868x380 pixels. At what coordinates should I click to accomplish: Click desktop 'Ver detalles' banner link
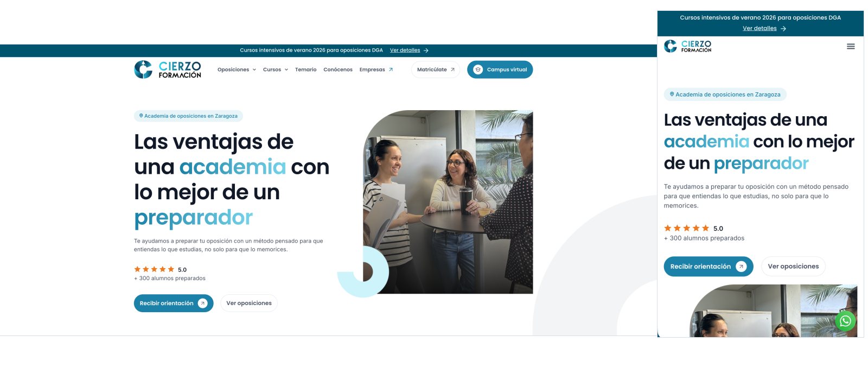tap(405, 50)
